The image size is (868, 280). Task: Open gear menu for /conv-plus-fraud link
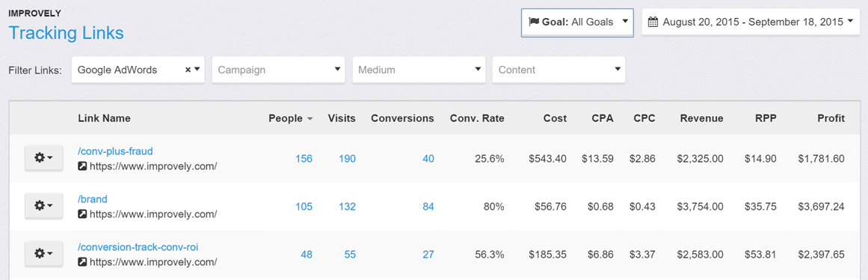tap(44, 158)
